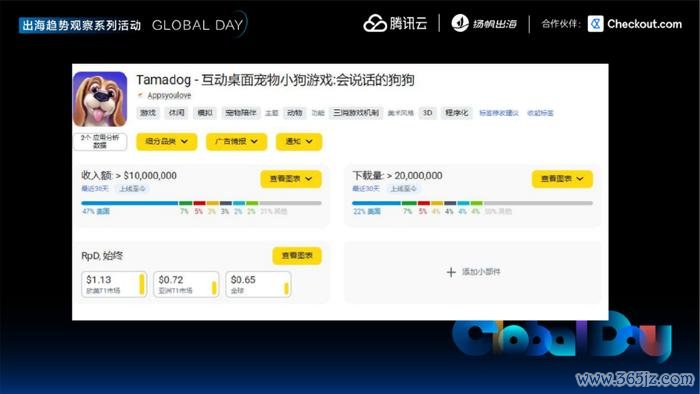
Task: Click the Tencent Cloud logo in header
Action: (395, 24)
